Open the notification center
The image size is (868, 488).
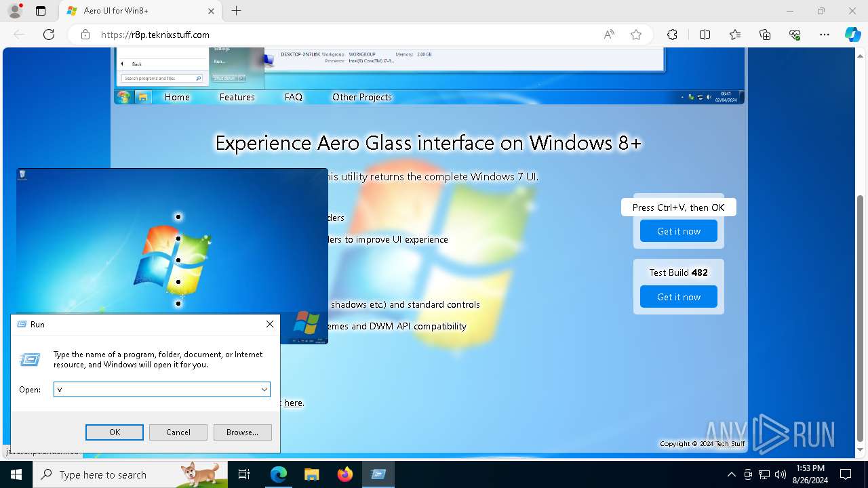tap(846, 474)
